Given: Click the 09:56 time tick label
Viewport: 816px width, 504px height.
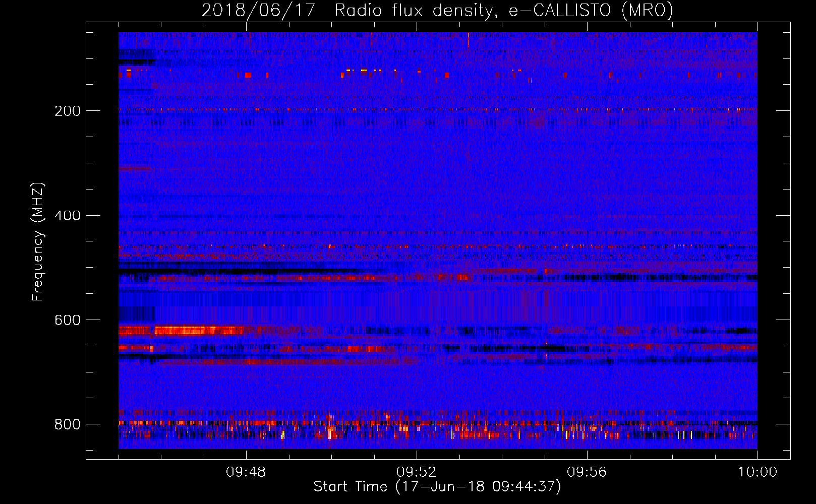Looking at the screenshot, I should pos(587,472).
